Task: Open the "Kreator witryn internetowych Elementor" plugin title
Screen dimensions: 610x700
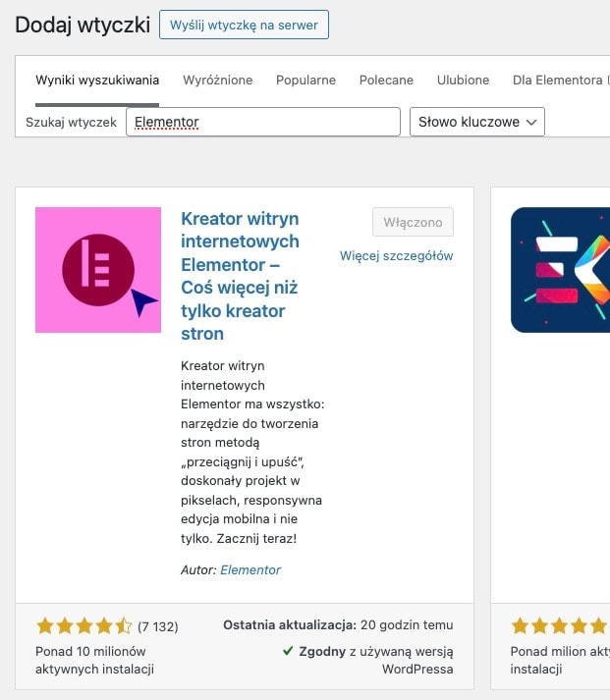Action: pos(241,276)
